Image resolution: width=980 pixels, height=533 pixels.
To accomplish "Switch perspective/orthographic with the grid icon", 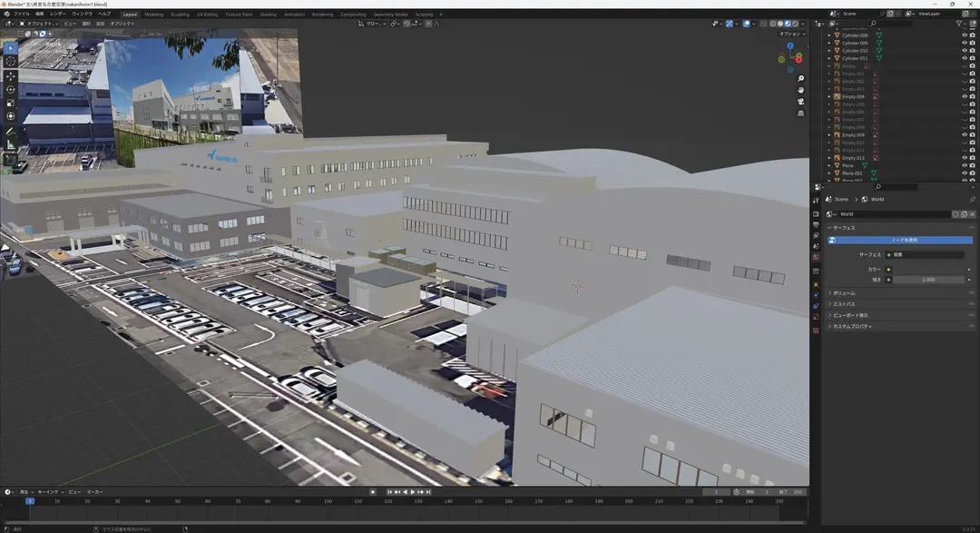I will pos(800,114).
